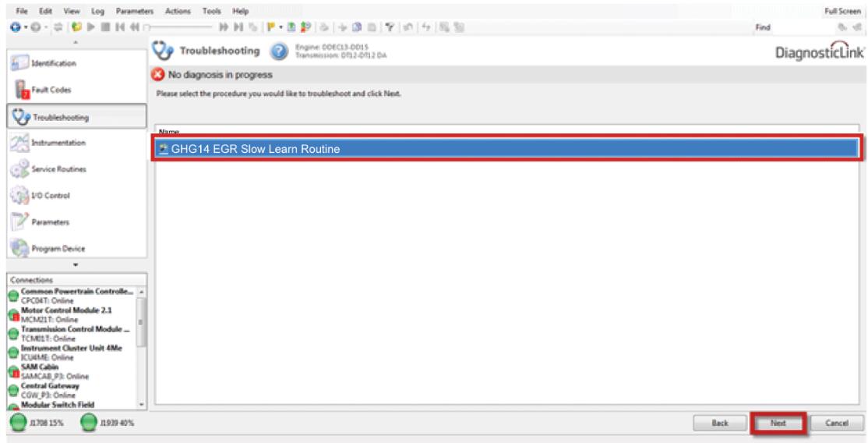Select Common Powertrain Controller connection

[x=71, y=296]
